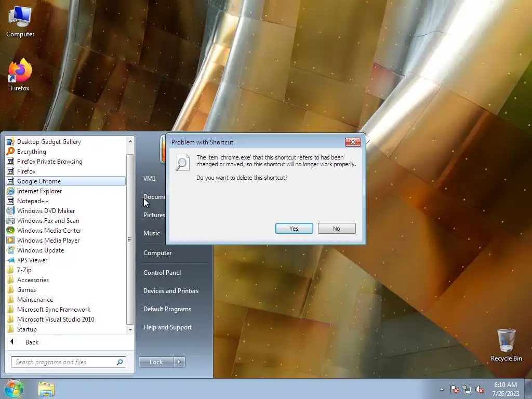Click Yes to delete the shortcut

(294, 229)
